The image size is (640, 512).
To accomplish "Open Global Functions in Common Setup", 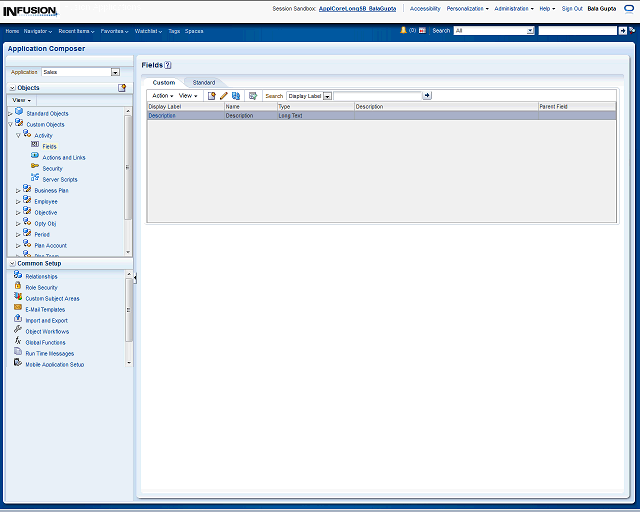I will (45, 343).
